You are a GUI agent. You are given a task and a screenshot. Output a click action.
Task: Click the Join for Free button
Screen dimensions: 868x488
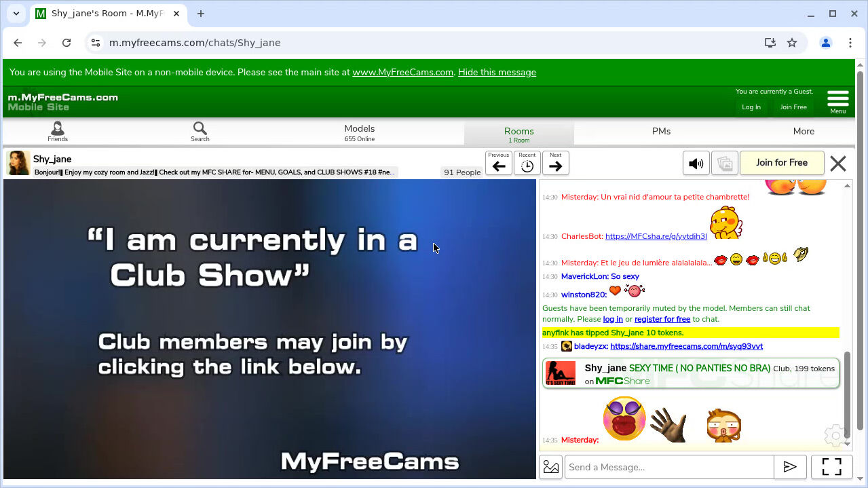tap(781, 163)
